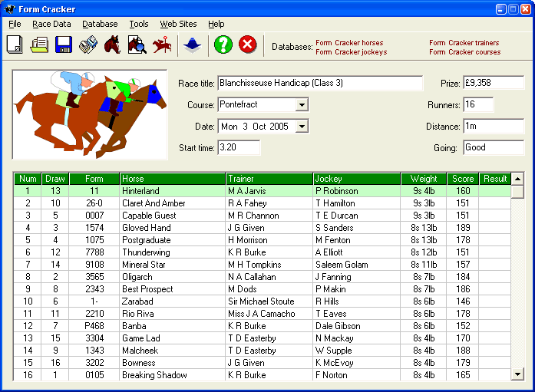Select horse Gloved Hand

(147, 228)
